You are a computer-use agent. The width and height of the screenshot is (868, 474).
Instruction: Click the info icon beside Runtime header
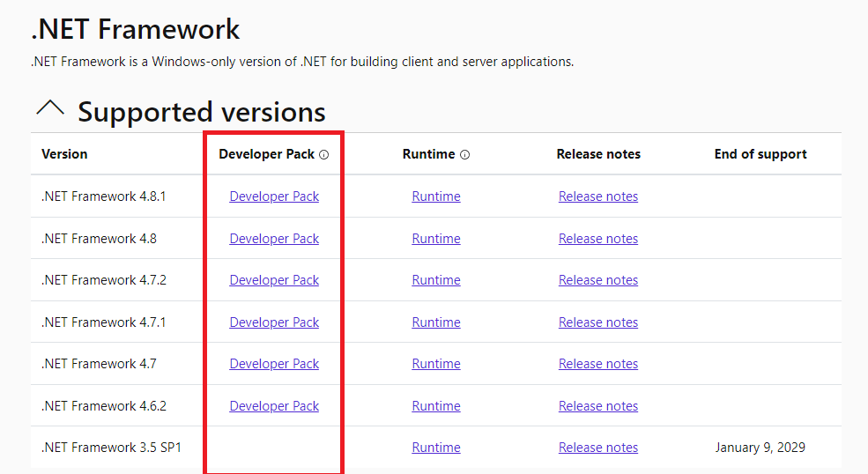click(465, 154)
